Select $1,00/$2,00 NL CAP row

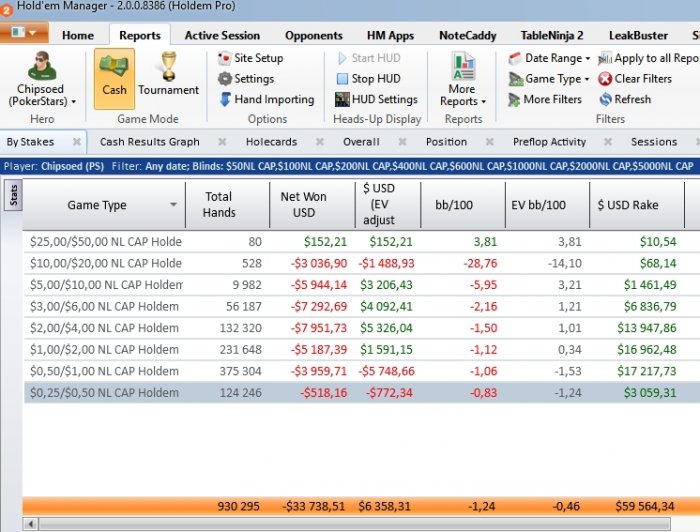click(362, 349)
